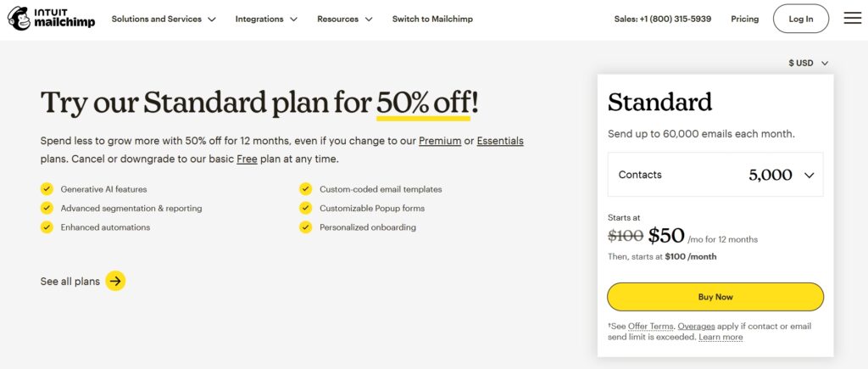The width and height of the screenshot is (868, 369).
Task: Follow the Offer Terms link
Action: coord(650,327)
